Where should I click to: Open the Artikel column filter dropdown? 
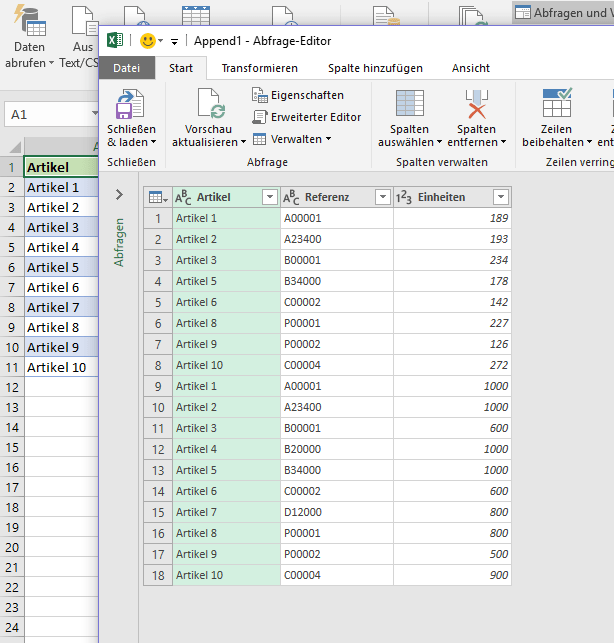point(269,197)
